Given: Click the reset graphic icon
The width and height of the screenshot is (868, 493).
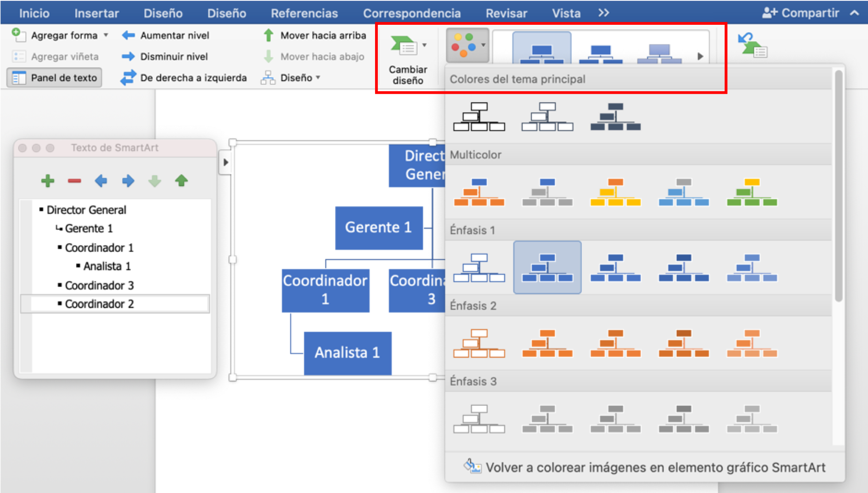Looking at the screenshot, I should (753, 45).
